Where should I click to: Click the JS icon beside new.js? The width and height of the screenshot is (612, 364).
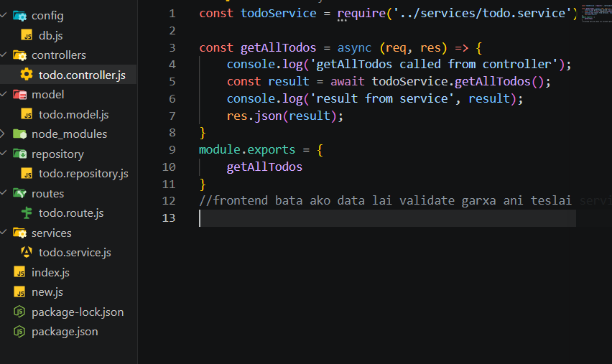pyautogui.click(x=19, y=291)
